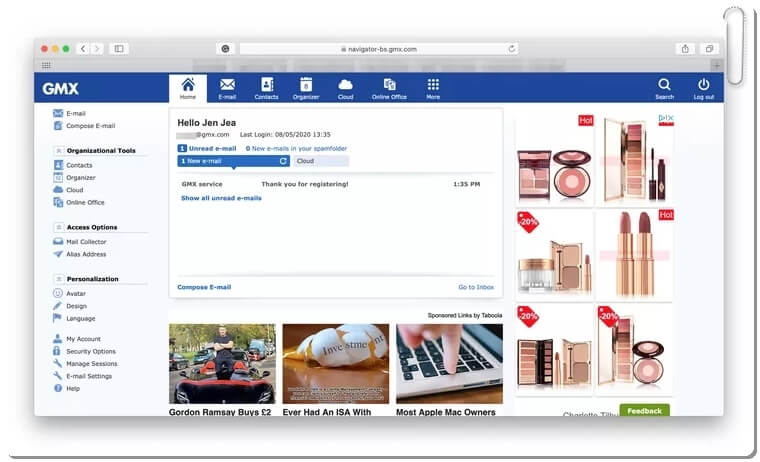760x462 pixels.
Task: Open E-mail in the left sidebar
Action: (x=69, y=113)
